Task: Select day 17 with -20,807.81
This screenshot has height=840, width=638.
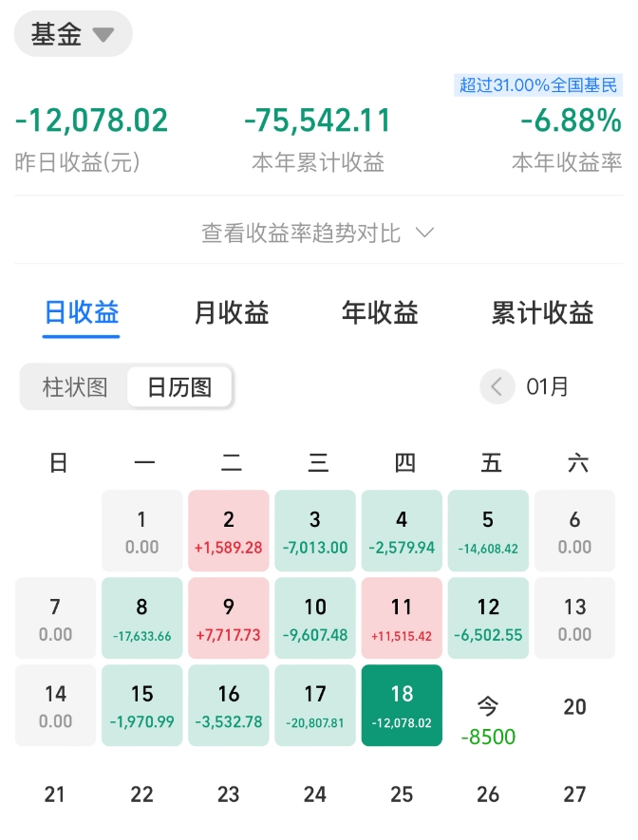Action: [315, 705]
